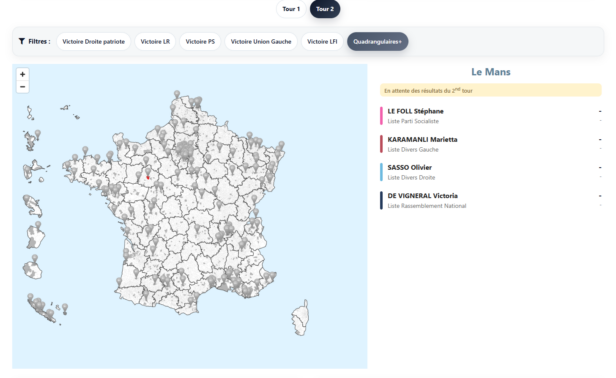Image resolution: width=616 pixels, height=378 pixels.
Task: Click the Liste Rassemblement National label
Action: click(x=427, y=206)
